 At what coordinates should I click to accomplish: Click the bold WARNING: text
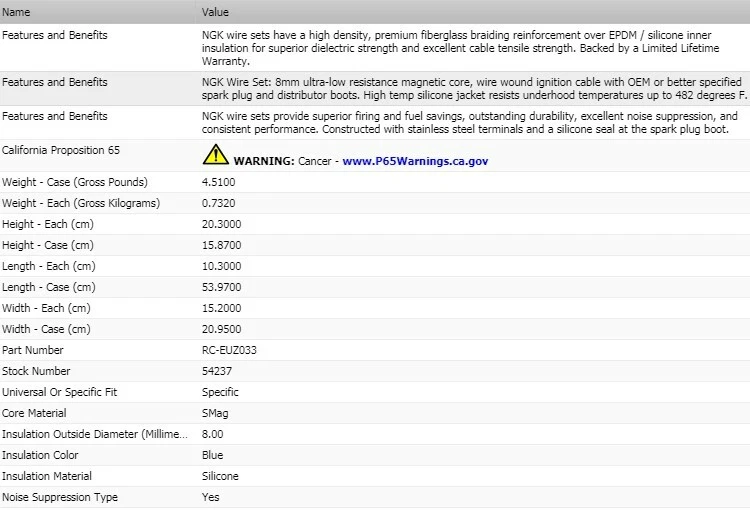264,161
